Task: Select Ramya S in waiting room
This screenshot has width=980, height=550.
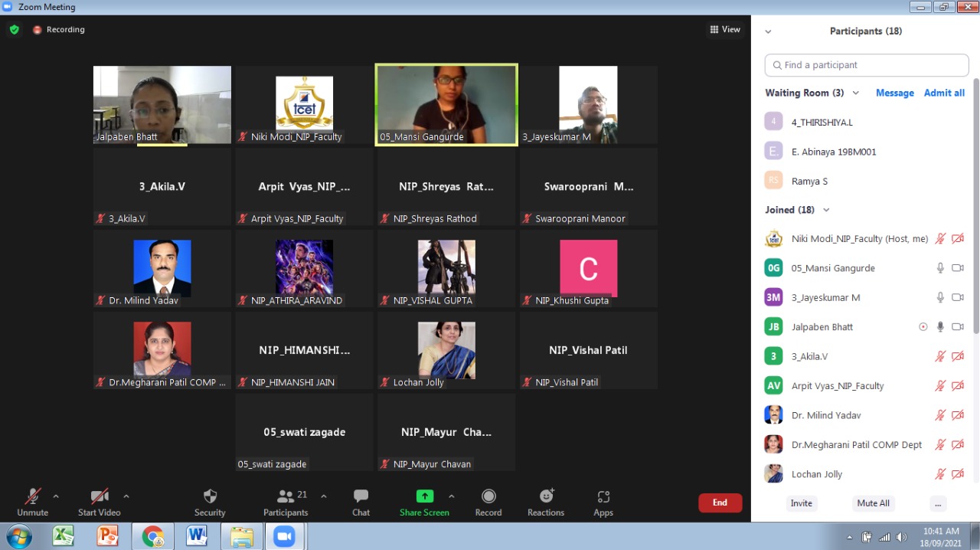Action: [x=867, y=182]
